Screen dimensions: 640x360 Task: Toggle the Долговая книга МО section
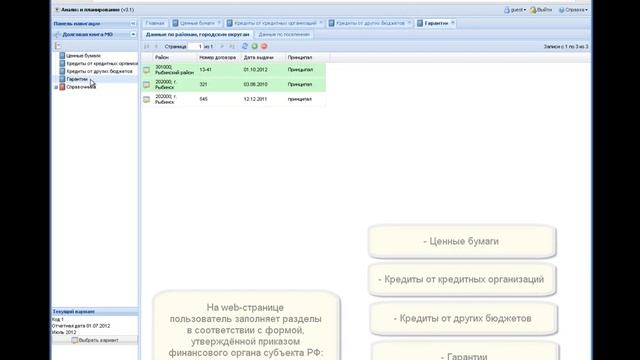[x=133, y=35]
